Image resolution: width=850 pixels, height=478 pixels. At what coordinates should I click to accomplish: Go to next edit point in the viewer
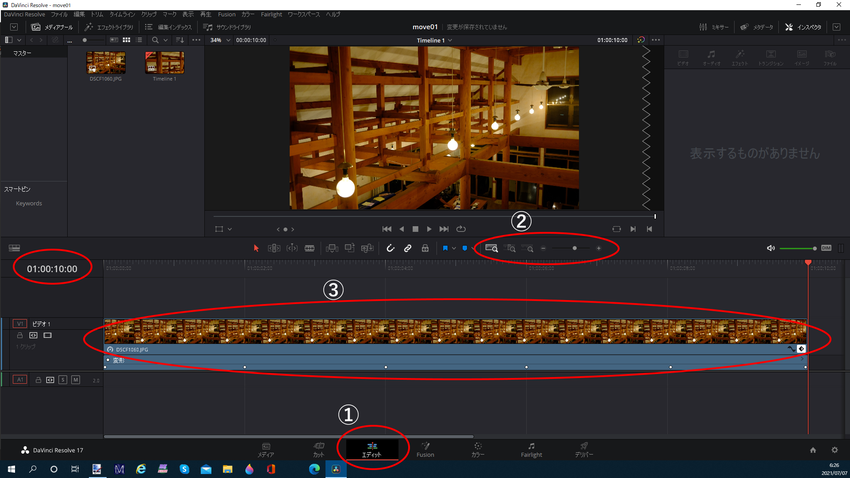click(633, 229)
